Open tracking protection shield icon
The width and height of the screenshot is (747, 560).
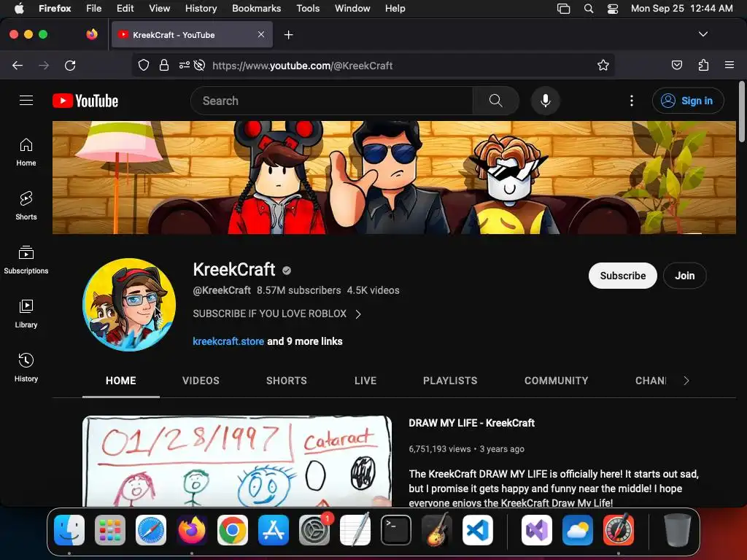click(x=144, y=65)
